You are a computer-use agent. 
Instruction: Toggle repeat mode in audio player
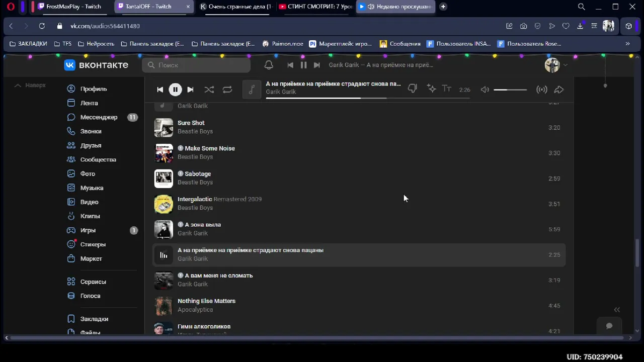pyautogui.click(x=227, y=89)
